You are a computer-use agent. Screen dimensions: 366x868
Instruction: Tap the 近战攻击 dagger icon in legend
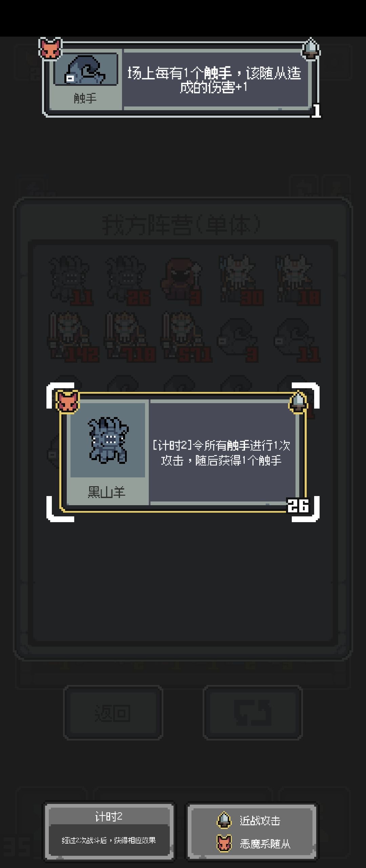pyautogui.click(x=224, y=820)
